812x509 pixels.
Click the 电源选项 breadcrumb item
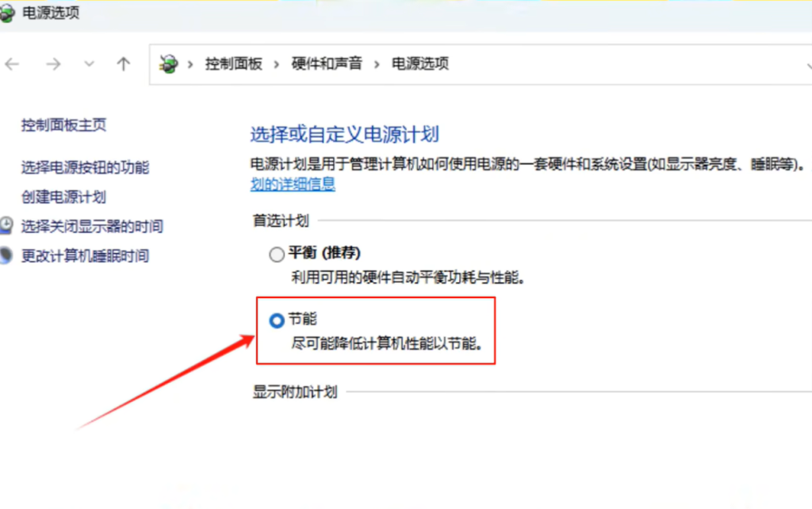click(420, 63)
